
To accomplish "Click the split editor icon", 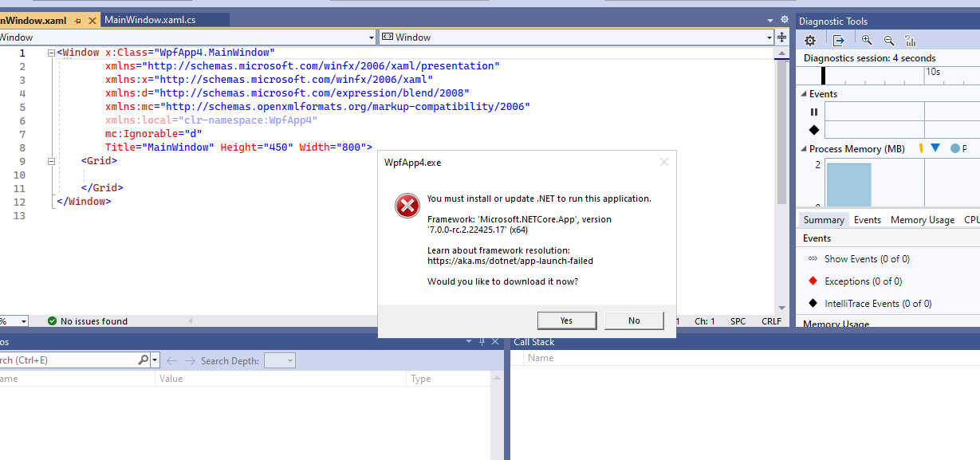I will click(781, 37).
